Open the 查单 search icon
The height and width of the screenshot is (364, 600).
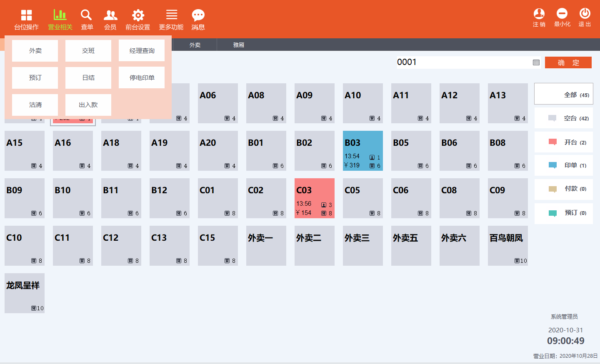coord(86,15)
